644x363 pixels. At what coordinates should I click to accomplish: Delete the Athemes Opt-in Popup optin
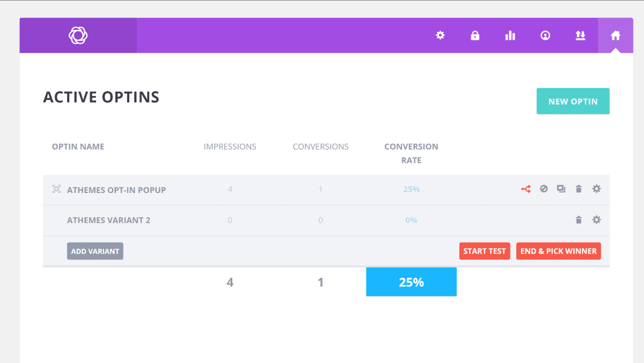click(579, 189)
